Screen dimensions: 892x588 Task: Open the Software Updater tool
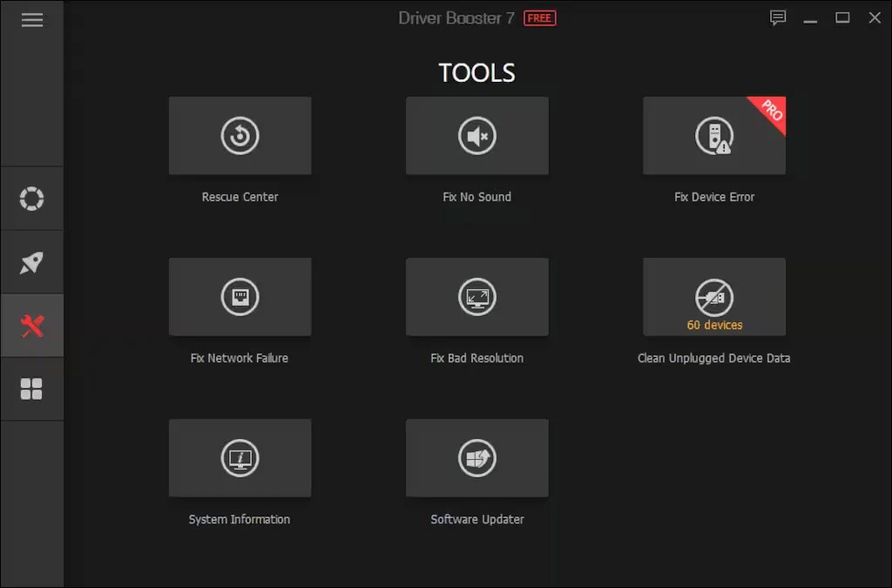point(477,458)
